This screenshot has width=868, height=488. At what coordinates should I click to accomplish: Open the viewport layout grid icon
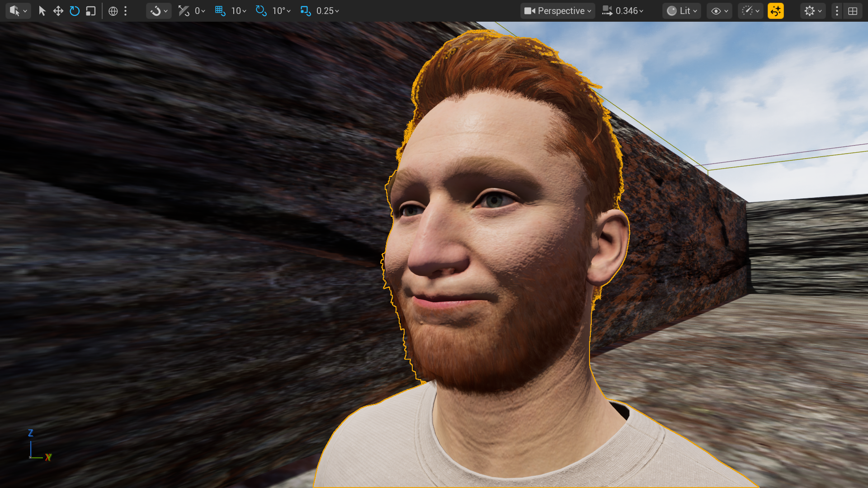click(853, 11)
